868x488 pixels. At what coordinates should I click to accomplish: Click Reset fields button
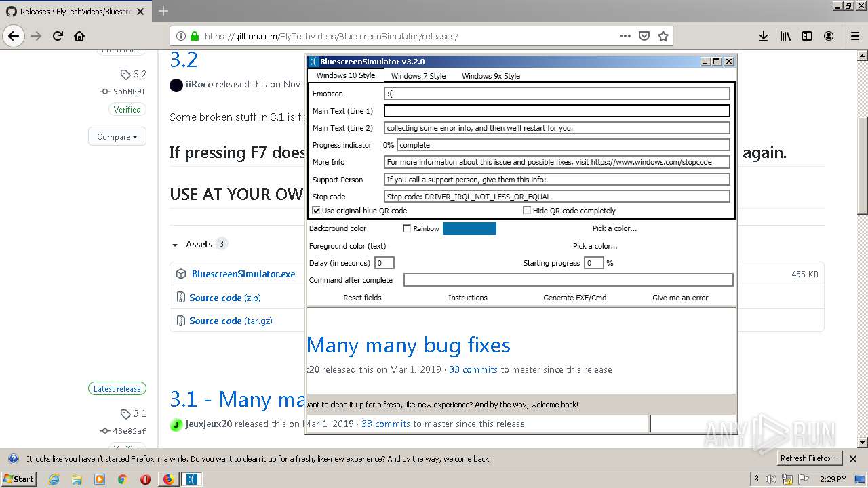tap(362, 298)
